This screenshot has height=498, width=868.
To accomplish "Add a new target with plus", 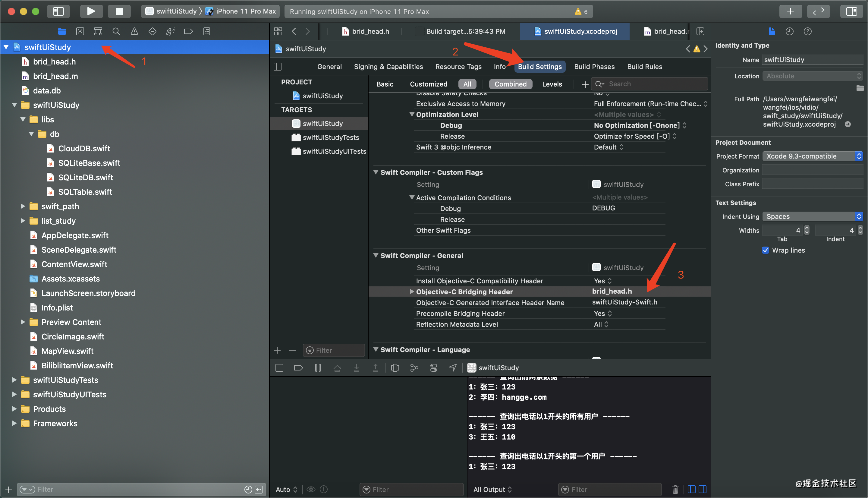I will (277, 350).
